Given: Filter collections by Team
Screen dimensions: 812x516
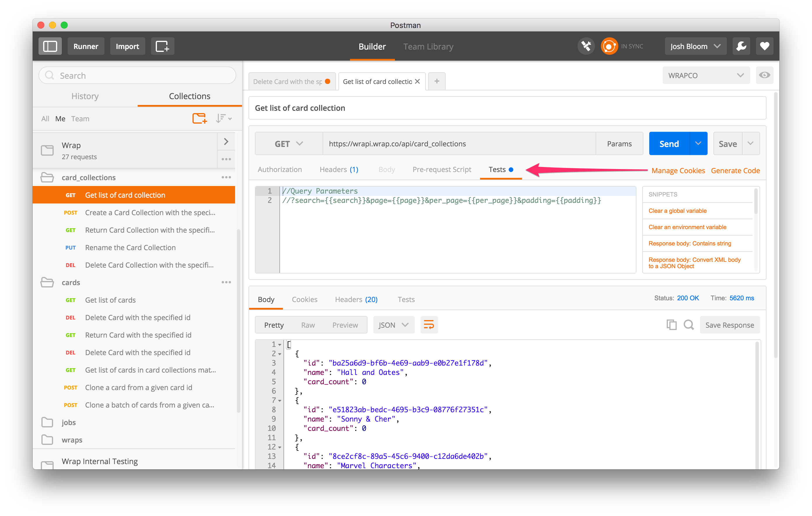Looking at the screenshot, I should point(80,118).
